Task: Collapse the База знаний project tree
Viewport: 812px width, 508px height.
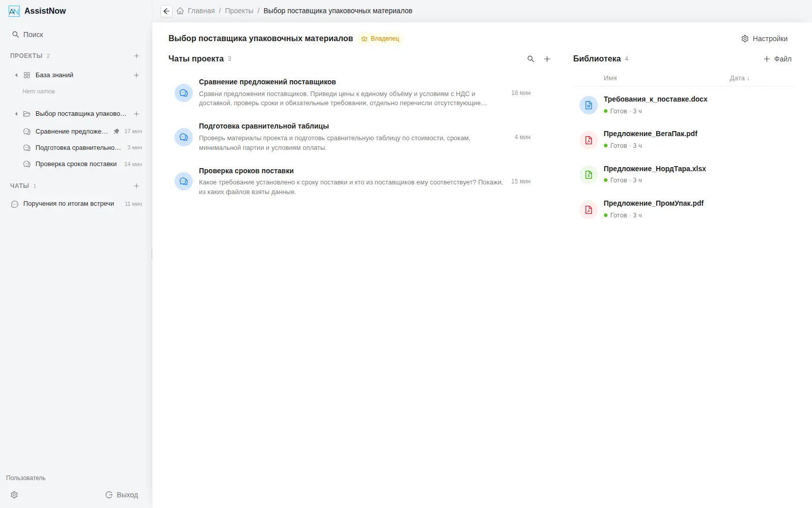Action: 16,75
